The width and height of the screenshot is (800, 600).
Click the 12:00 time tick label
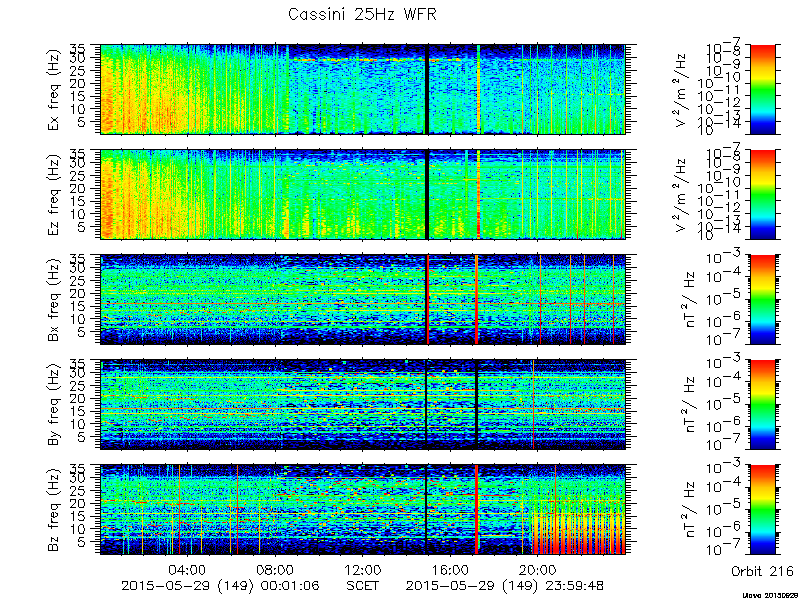(x=363, y=569)
